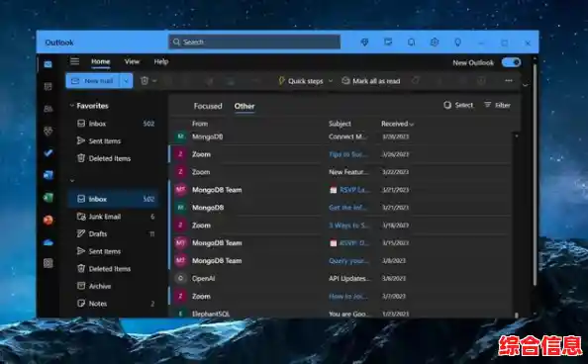Open the Zoom message dated 3/18/2023
The height and width of the screenshot is (364, 588).
[x=342, y=225]
